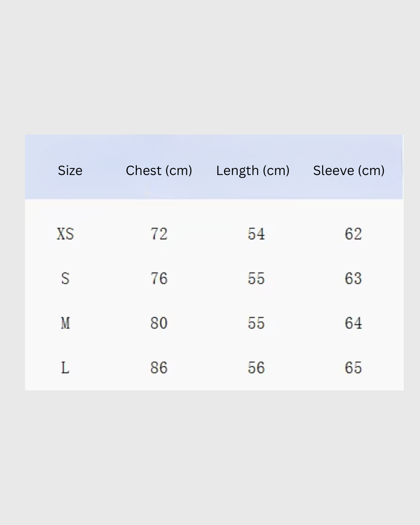The image size is (420, 525).
Task: Select sleeve value 65 for L
Action: click(353, 368)
